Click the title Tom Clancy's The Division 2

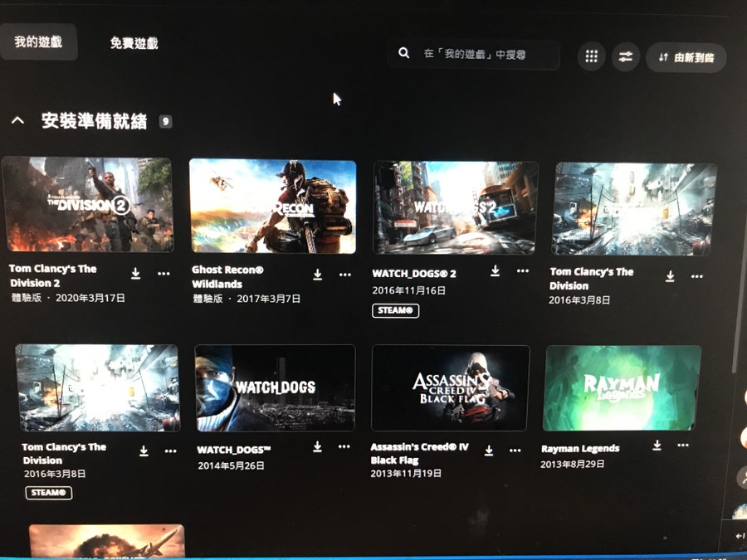(53, 275)
